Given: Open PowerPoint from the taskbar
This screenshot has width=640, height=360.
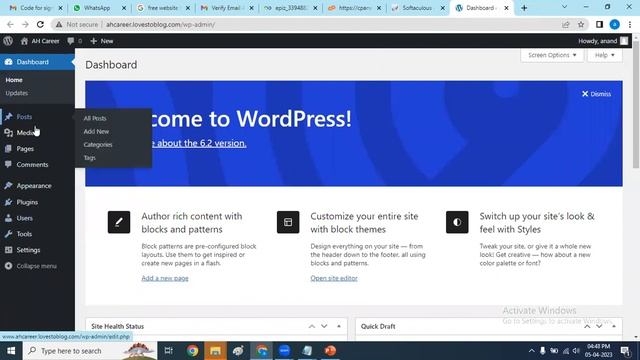Looking at the screenshot, I should (330, 351).
